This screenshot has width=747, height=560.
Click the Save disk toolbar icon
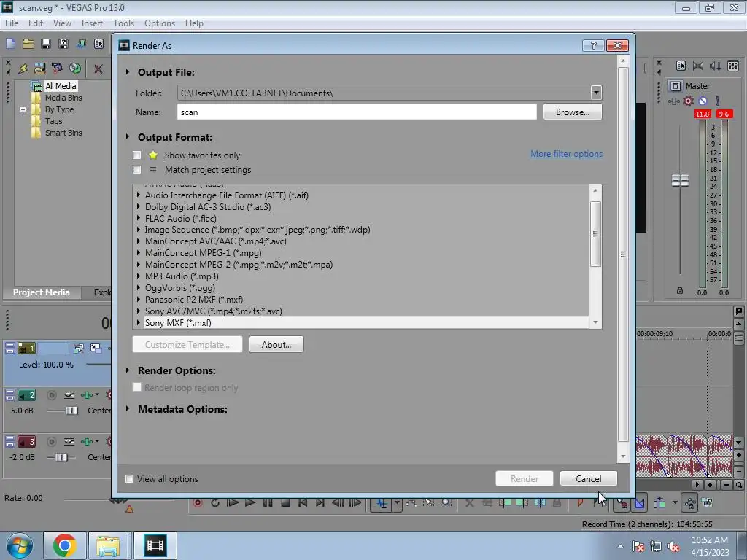(x=46, y=44)
